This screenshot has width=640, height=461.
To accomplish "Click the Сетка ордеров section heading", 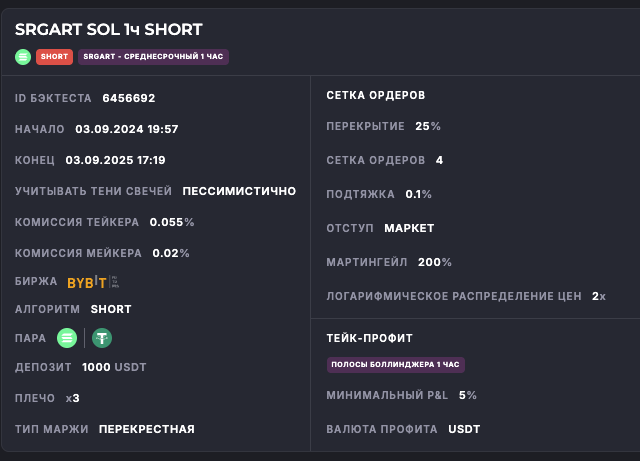I will pos(376,95).
